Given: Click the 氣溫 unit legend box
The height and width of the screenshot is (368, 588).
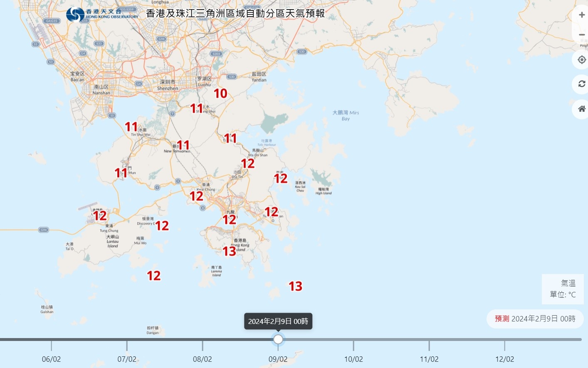Looking at the screenshot, I should tap(563, 289).
